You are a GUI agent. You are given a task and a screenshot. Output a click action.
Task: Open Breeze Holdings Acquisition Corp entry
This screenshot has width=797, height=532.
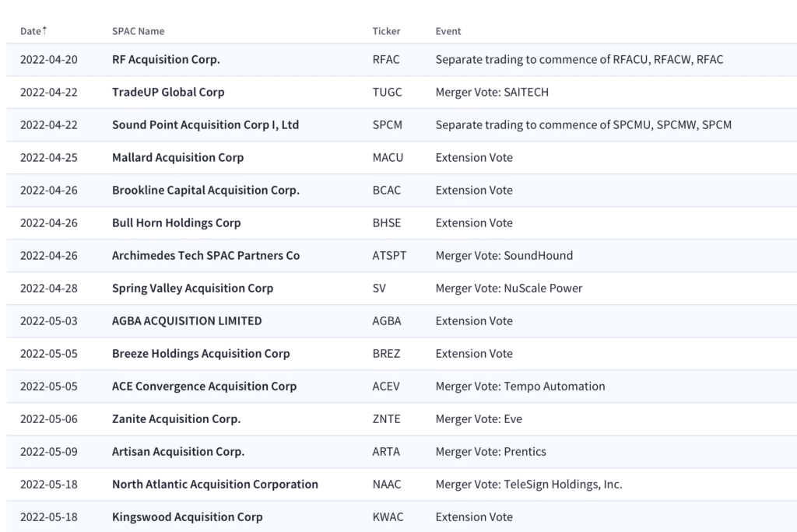point(201,354)
